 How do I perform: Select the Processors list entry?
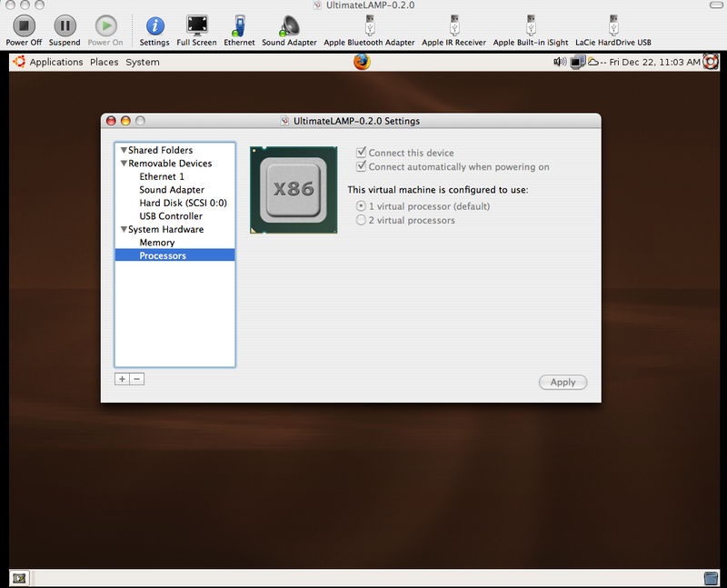174,255
